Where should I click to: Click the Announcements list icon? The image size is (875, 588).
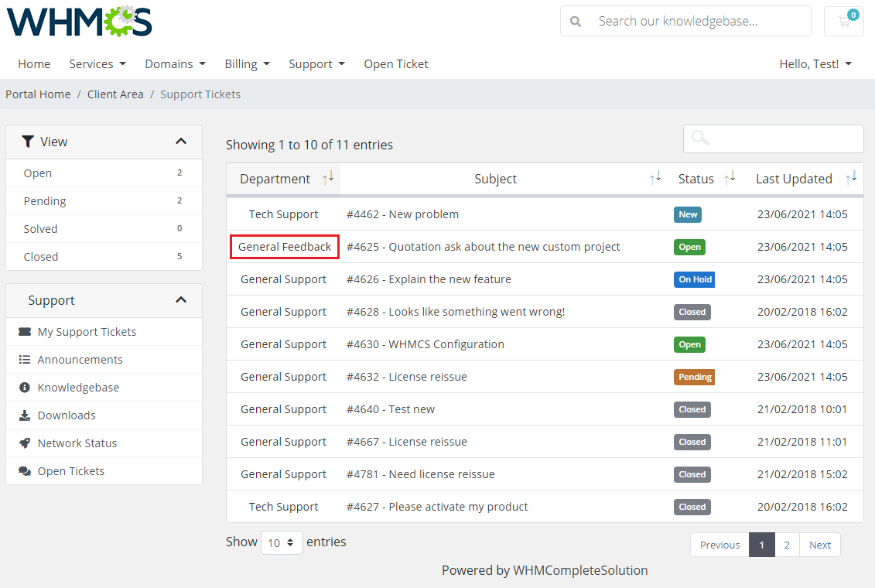(25, 360)
